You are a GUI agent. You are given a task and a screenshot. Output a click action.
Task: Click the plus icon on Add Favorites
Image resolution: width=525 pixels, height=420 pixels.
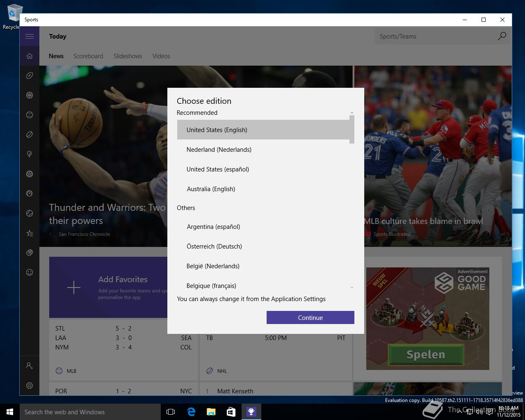click(74, 288)
